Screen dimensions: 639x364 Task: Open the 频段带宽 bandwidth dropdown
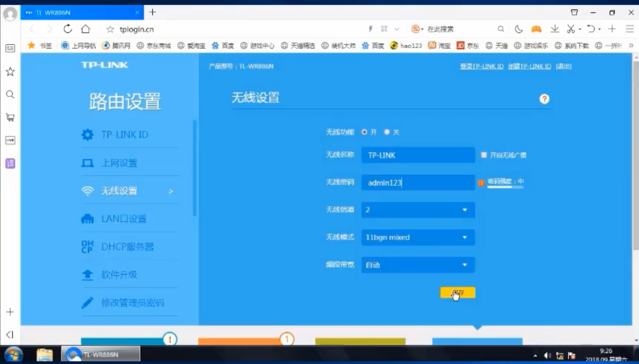pos(418,265)
